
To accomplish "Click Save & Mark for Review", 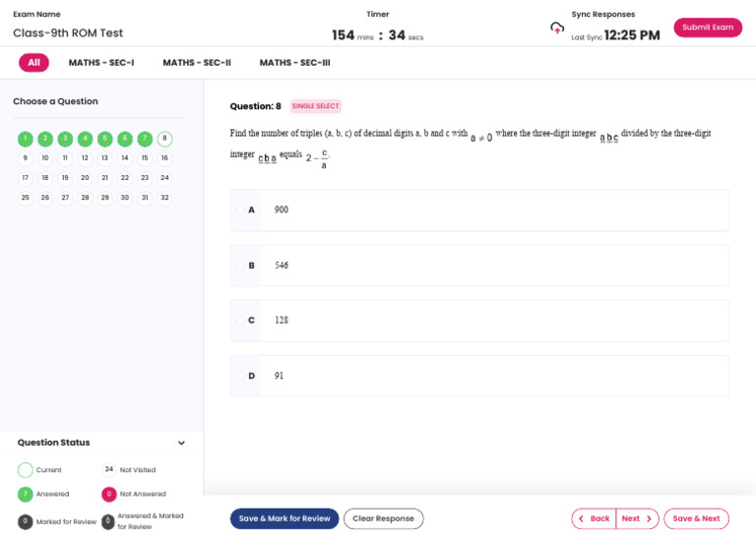I will coord(284,518).
